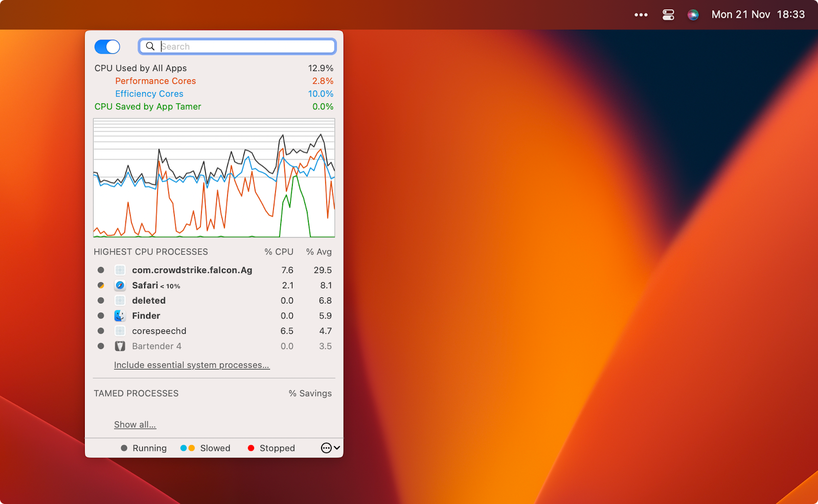Select the Bartender 4 process name
Viewport: 818px width, 504px height.
156,346
